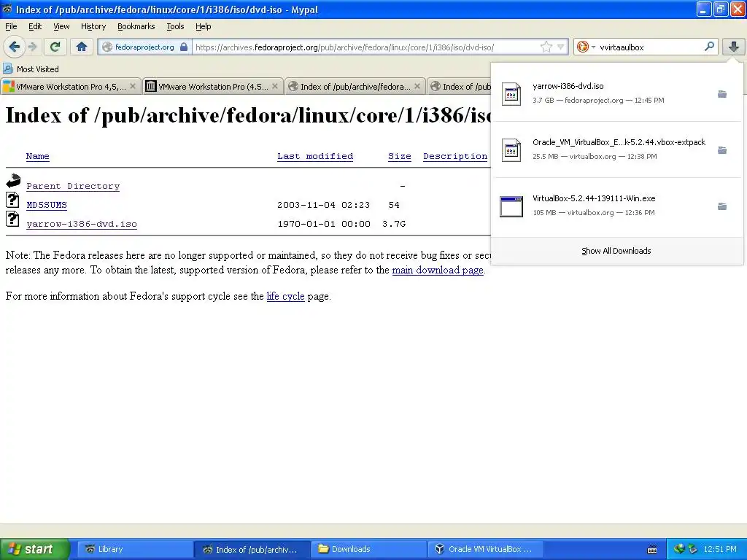Click the file icon beside yarrow-i386-dvd.iso
The height and width of the screenshot is (560, 747).
pos(13,219)
